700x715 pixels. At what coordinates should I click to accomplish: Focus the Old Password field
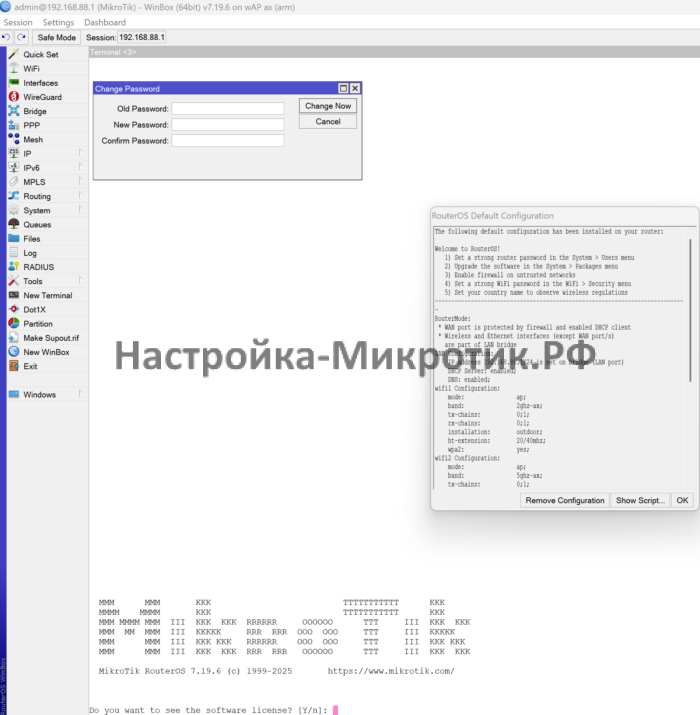point(228,109)
